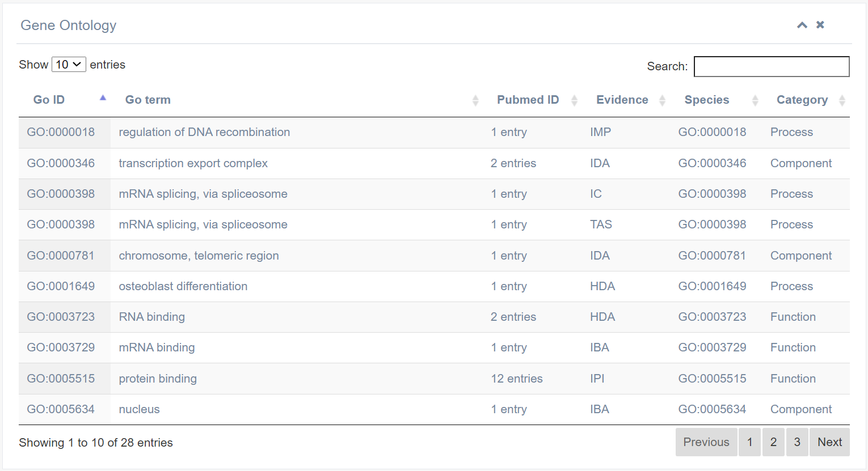Viewport: 868px width, 471px height.
Task: Click the "RNA binding" term for GO:0003723
Action: (x=152, y=317)
